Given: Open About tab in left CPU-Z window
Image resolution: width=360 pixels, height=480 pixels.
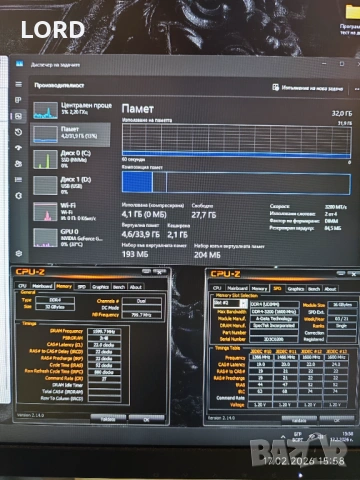Looking at the screenshot, I should tap(136, 286).
